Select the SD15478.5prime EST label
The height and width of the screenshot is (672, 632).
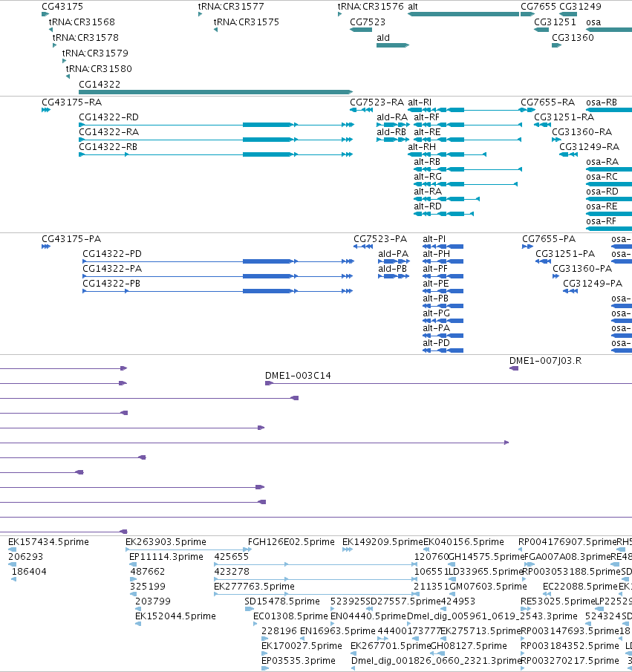tap(282, 601)
